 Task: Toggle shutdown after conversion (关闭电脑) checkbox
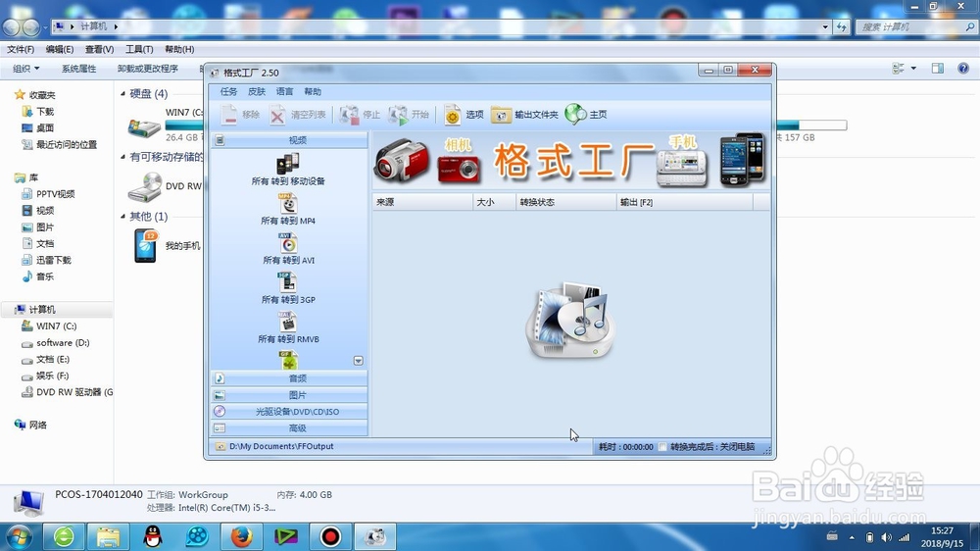(662, 446)
